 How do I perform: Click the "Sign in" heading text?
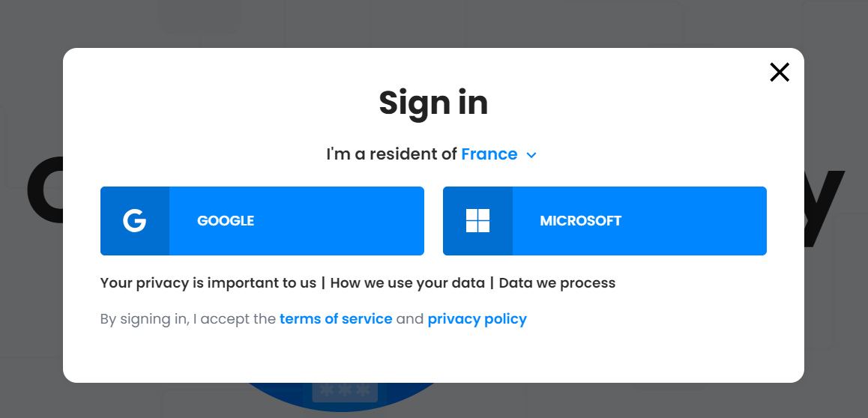433,103
